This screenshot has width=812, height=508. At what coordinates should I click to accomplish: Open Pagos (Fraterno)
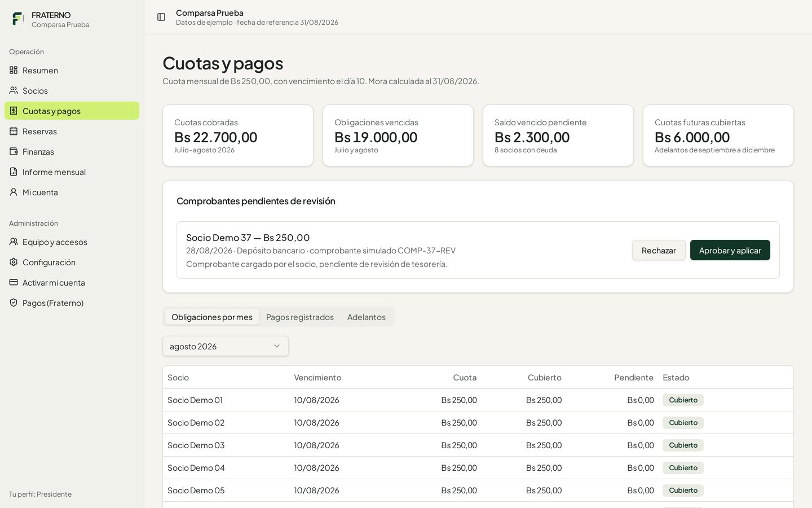point(72,303)
